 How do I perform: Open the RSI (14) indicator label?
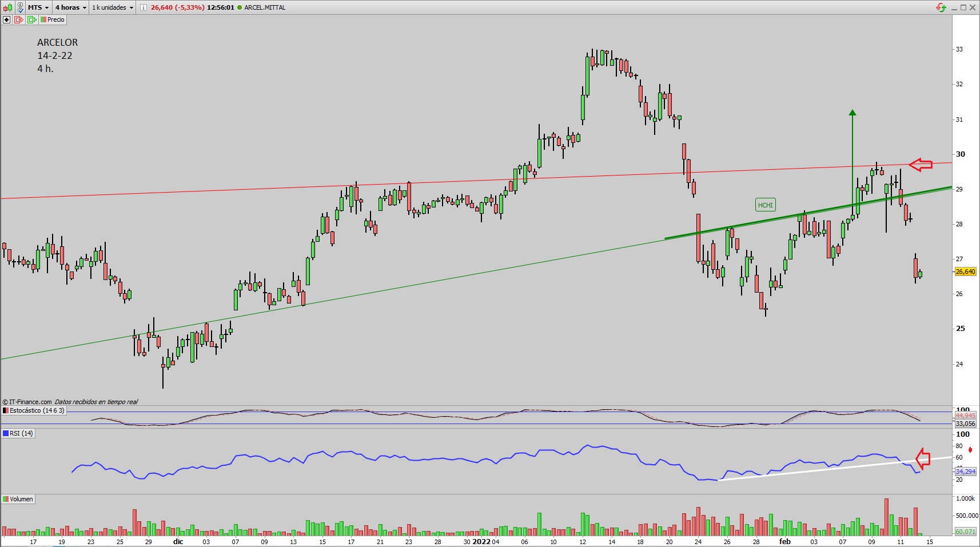(x=18, y=433)
